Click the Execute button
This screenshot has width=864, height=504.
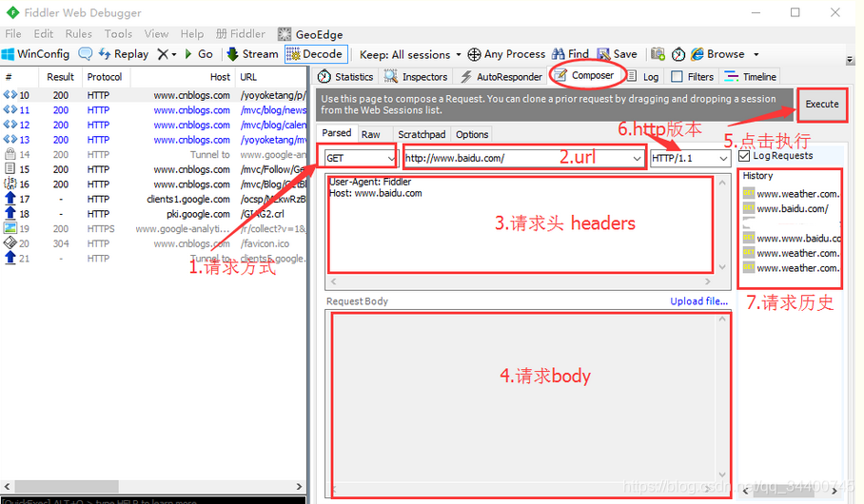click(x=821, y=104)
